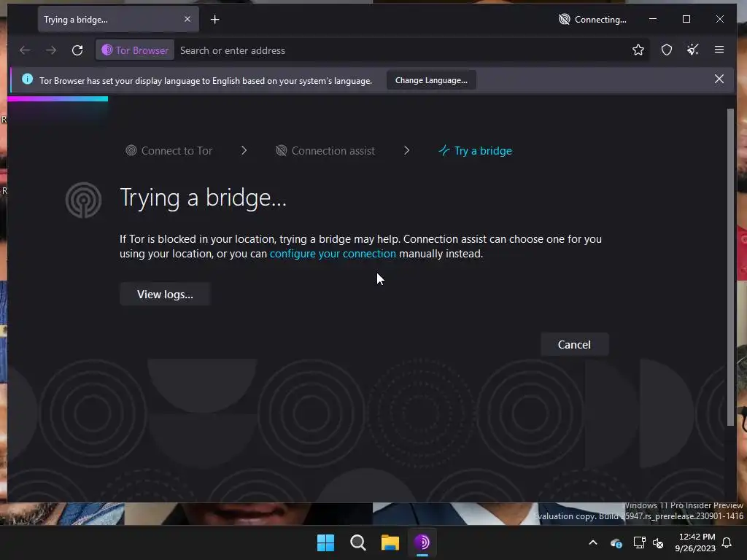Click the Tor Browser identity badge
The width and height of the screenshot is (747, 560).
pos(135,50)
